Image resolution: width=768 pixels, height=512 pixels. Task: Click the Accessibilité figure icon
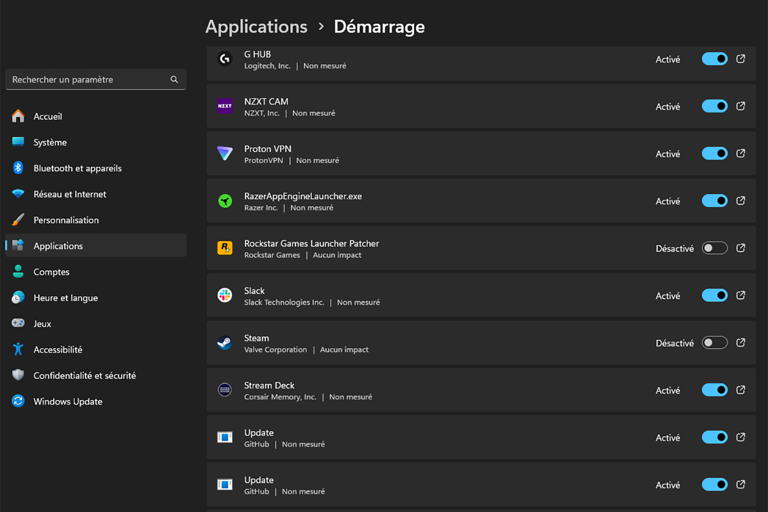tap(18, 349)
